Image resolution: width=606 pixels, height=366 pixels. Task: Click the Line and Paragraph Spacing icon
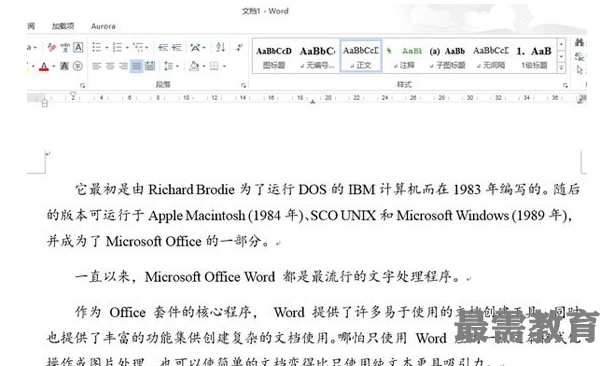coord(168,66)
